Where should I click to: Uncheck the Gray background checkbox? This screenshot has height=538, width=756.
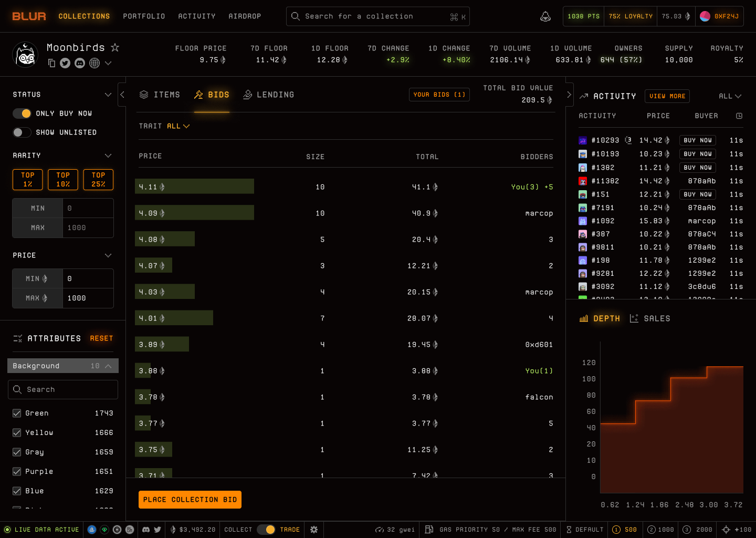(17, 452)
